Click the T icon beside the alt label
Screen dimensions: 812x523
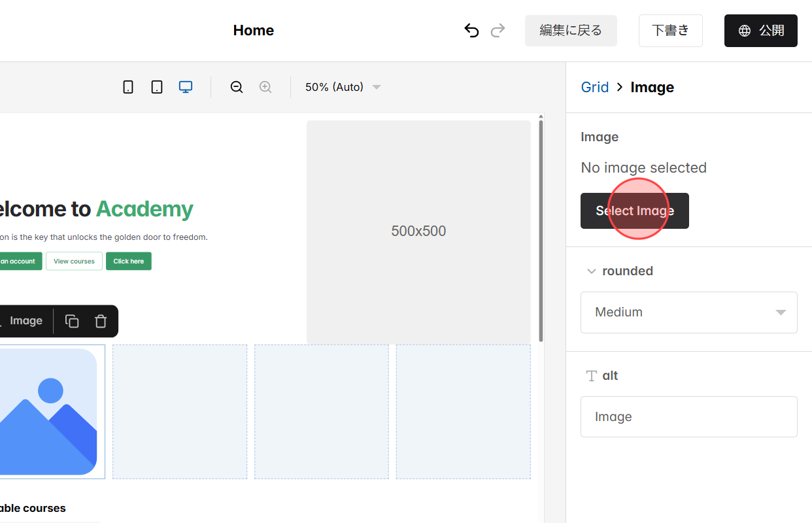pos(591,375)
